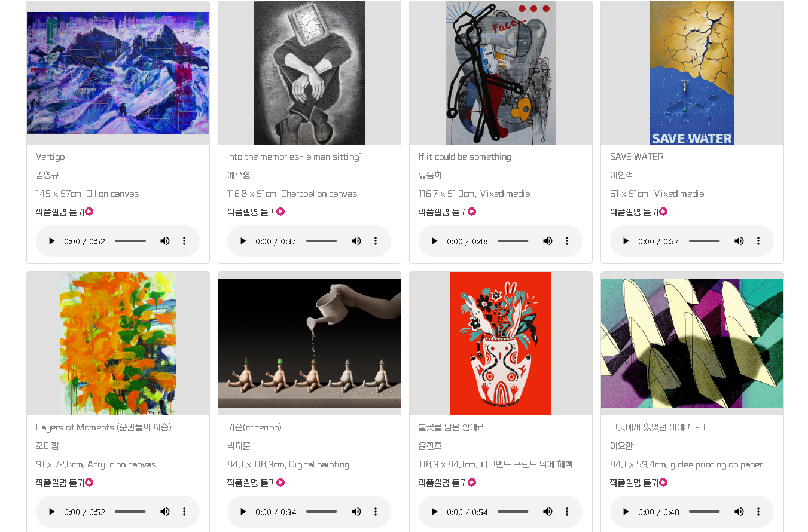Image resolution: width=808 pixels, height=532 pixels.
Task: Mute the 기준(criterion) audio player
Action: coord(356,512)
